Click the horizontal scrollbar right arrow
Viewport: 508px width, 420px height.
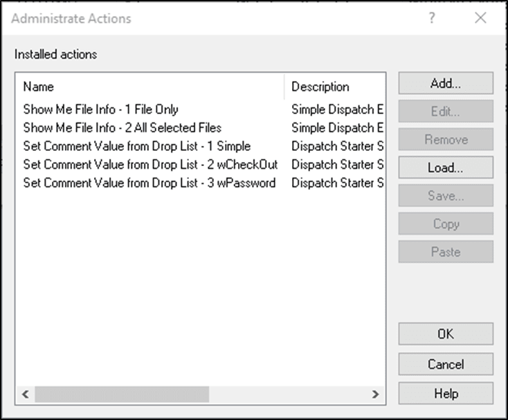click(x=375, y=394)
